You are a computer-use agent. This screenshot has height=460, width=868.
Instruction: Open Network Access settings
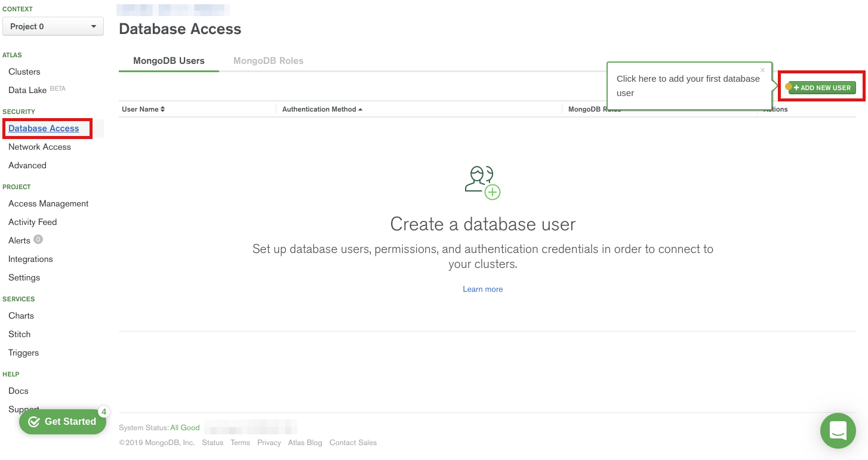click(x=39, y=147)
